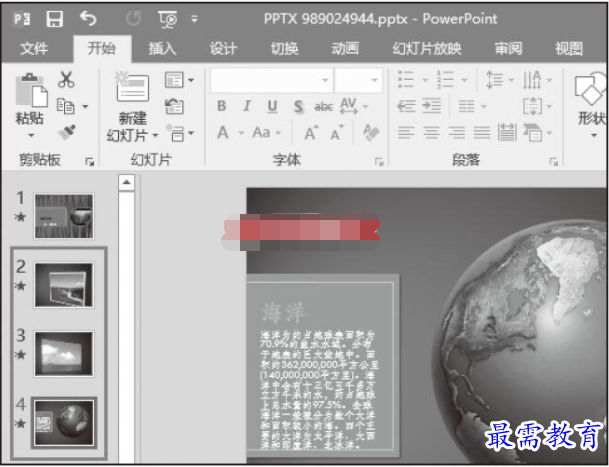The width and height of the screenshot is (609, 467).
Task: Click the Columns icon
Action: click(467, 106)
